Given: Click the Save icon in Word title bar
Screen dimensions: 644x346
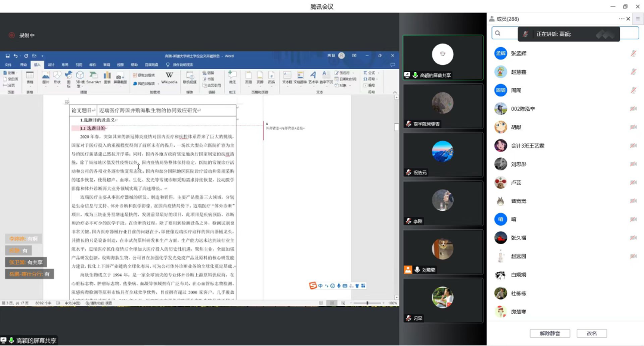Looking at the screenshot, I should point(7,56).
